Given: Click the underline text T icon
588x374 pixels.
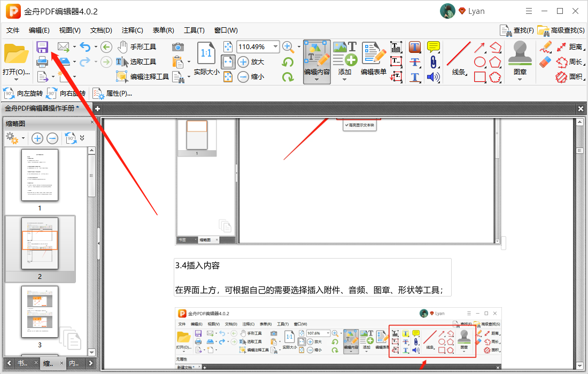Looking at the screenshot, I should [x=415, y=77].
